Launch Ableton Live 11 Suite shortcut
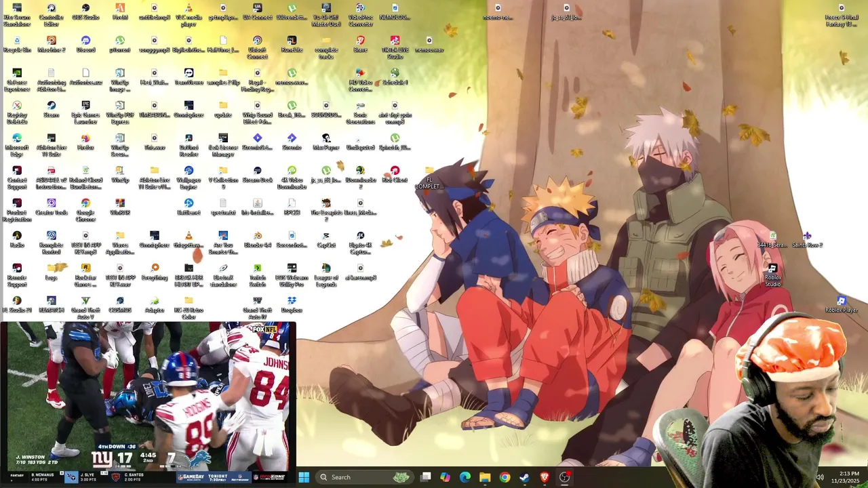Screen dimensions: 868x488 51,145
